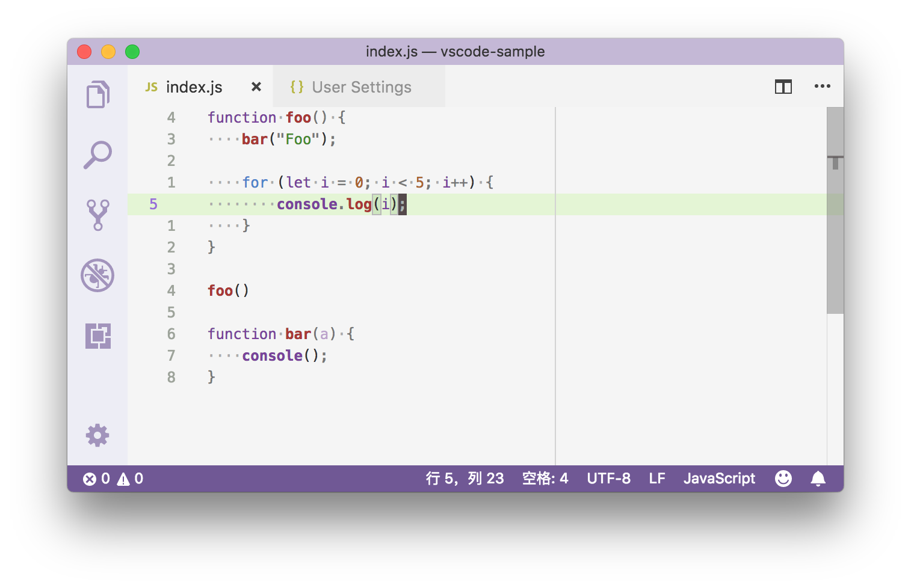Image resolution: width=911 pixels, height=588 pixels.
Task: Open the Debug view
Action: click(97, 275)
